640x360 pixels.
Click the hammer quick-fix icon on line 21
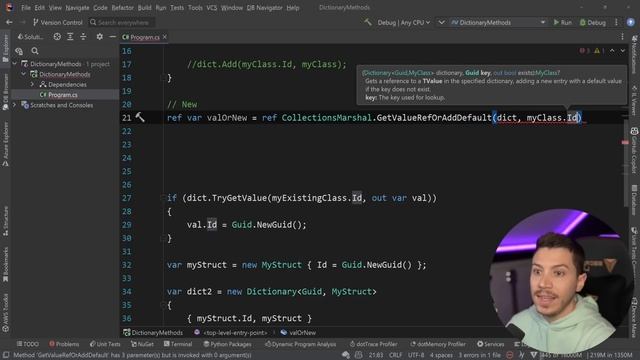click(140, 117)
